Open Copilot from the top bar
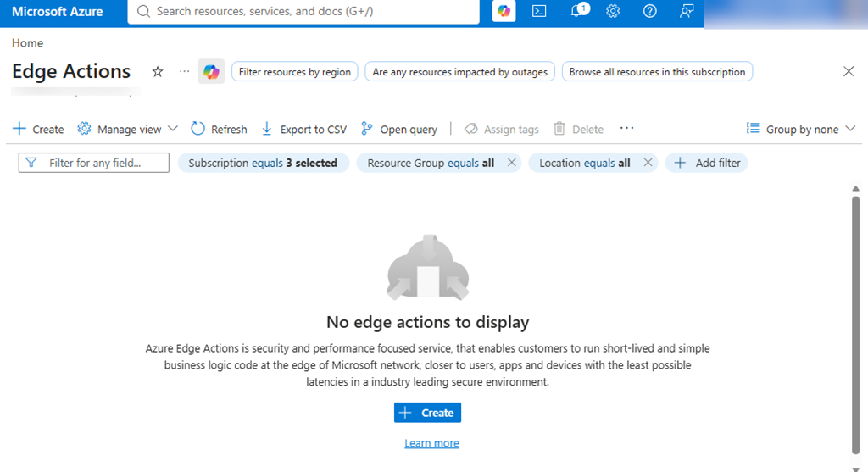Viewport: 868px width, 472px height. (x=504, y=11)
